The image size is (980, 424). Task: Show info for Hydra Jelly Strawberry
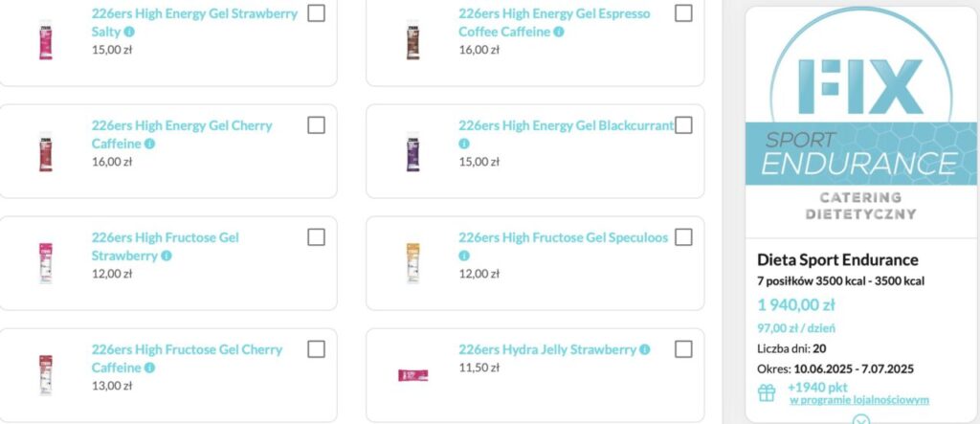tap(645, 349)
